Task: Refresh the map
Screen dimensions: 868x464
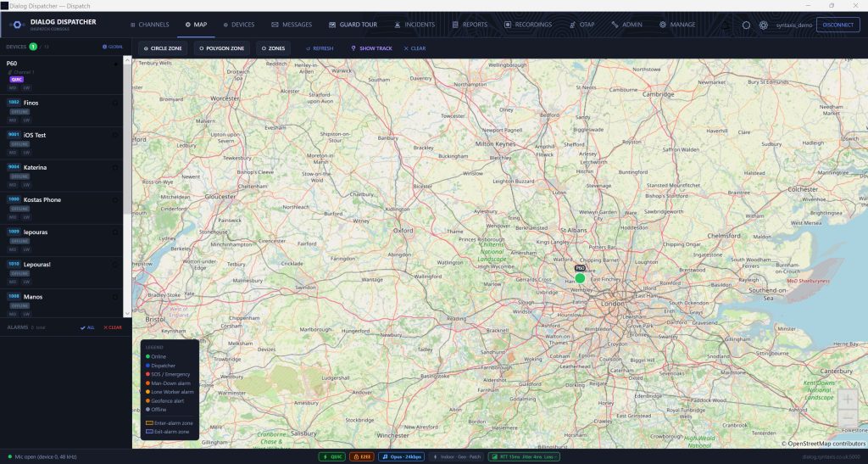Action: pos(320,48)
